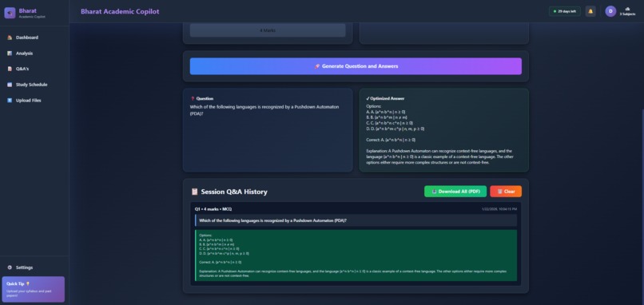Click Bharat Academic Copilot header title
The width and height of the screenshot is (644, 305).
120,11
